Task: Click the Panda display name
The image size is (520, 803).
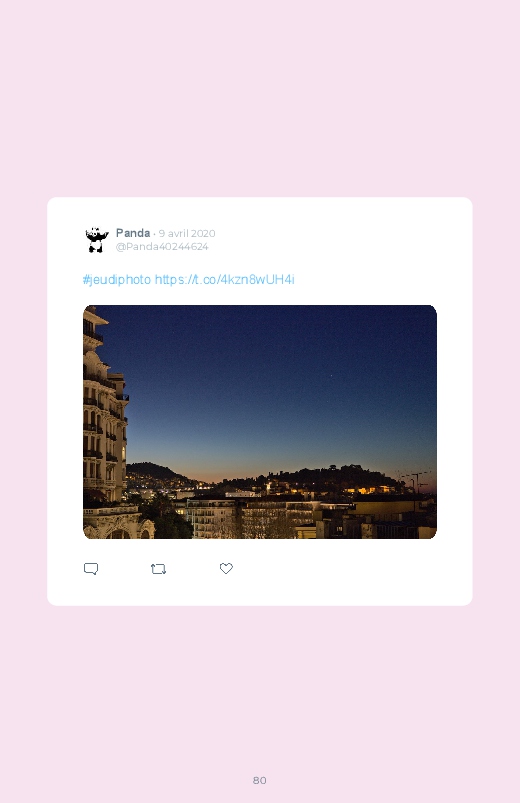Action: click(133, 233)
